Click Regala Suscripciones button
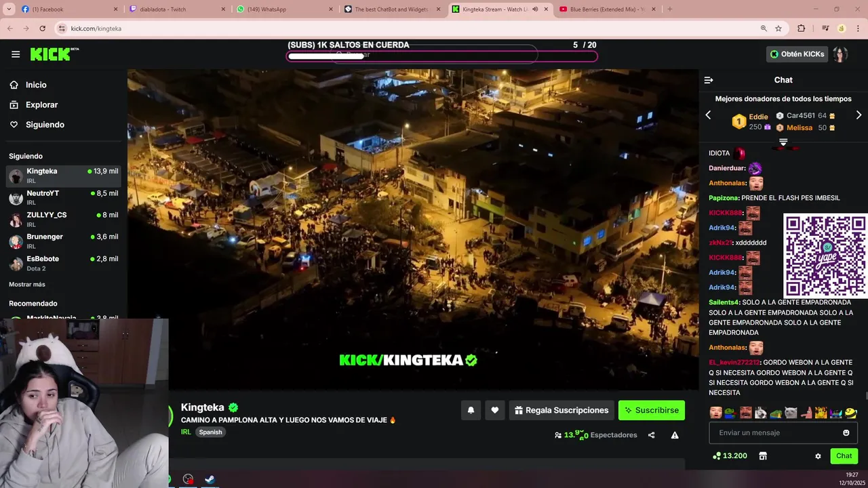 pos(561,410)
